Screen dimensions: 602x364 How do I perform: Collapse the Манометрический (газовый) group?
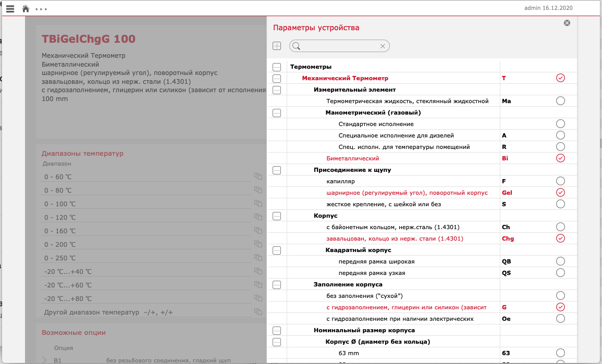pyautogui.click(x=277, y=113)
